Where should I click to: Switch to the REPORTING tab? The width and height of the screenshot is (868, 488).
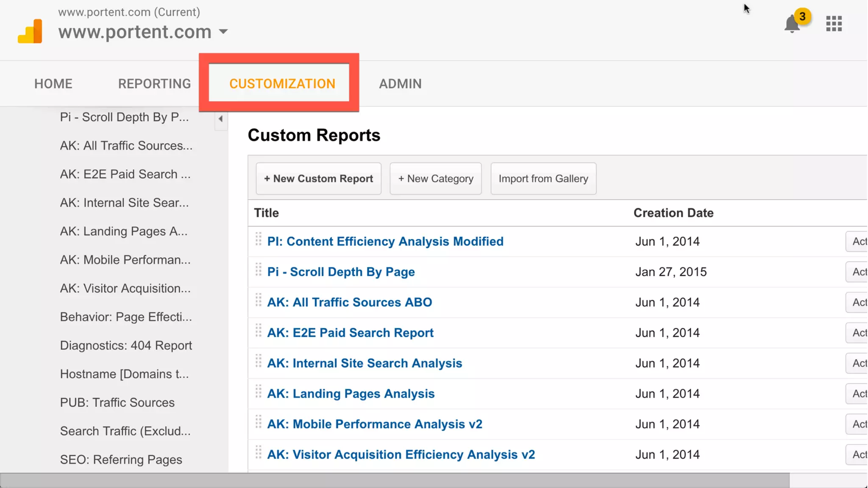pos(154,84)
